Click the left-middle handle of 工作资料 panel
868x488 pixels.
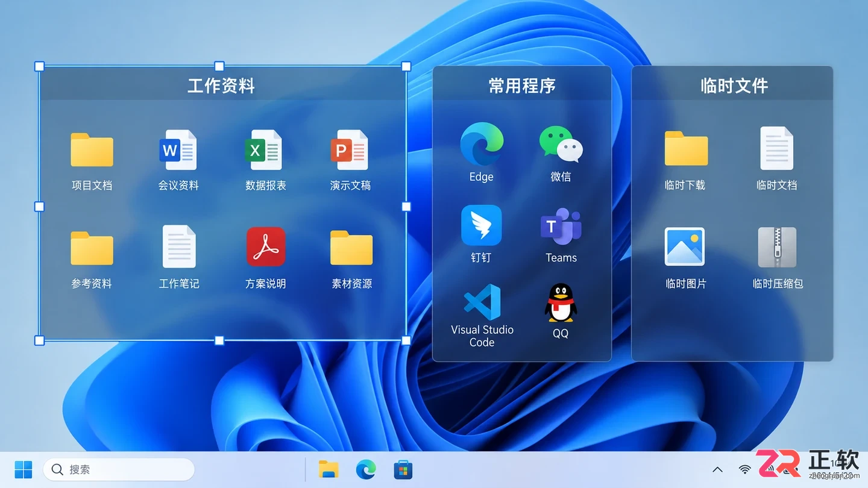(x=39, y=207)
